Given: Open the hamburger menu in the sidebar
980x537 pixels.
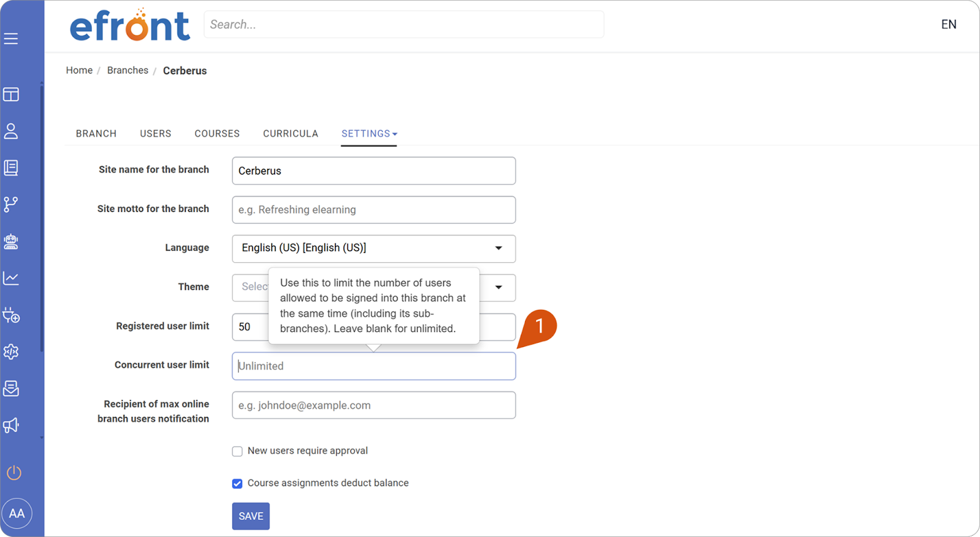Looking at the screenshot, I should click(x=11, y=39).
